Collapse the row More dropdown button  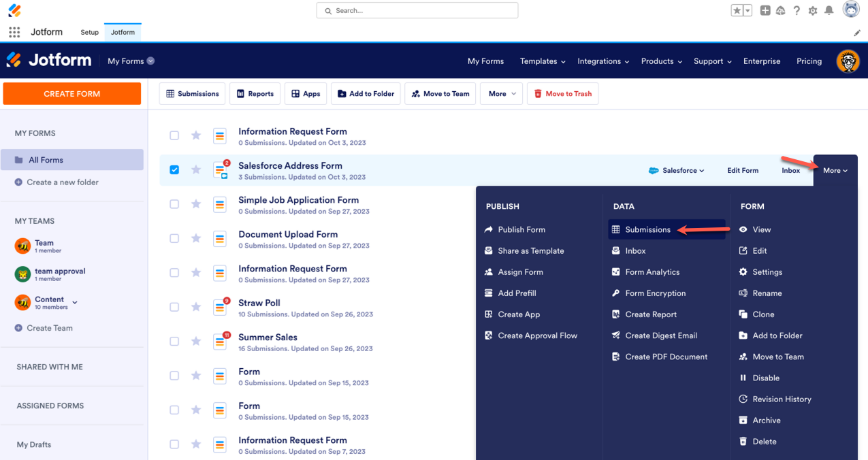click(835, 170)
